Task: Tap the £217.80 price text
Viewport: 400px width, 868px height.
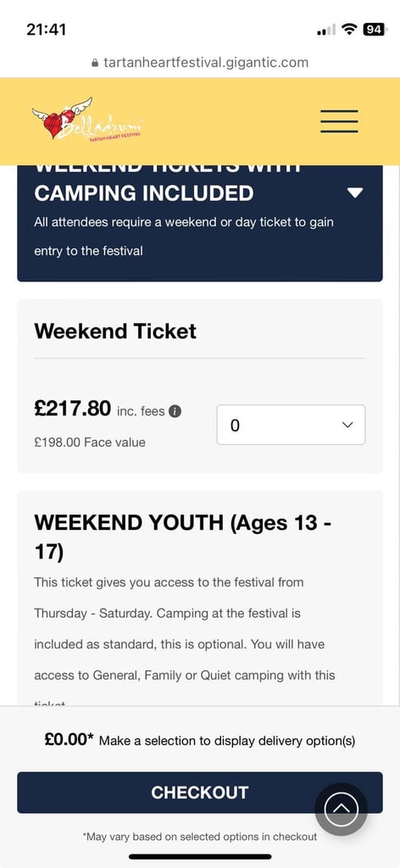Action: click(x=73, y=409)
